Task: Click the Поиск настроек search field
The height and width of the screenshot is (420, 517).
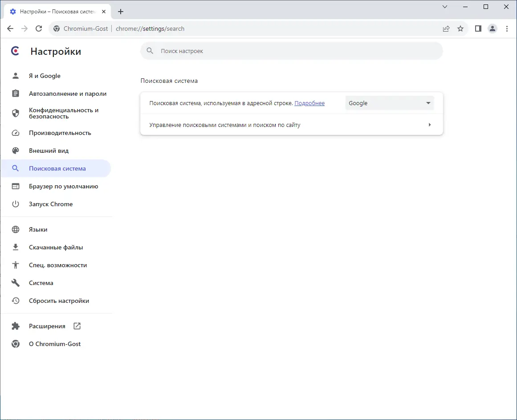Action: pyautogui.click(x=291, y=51)
